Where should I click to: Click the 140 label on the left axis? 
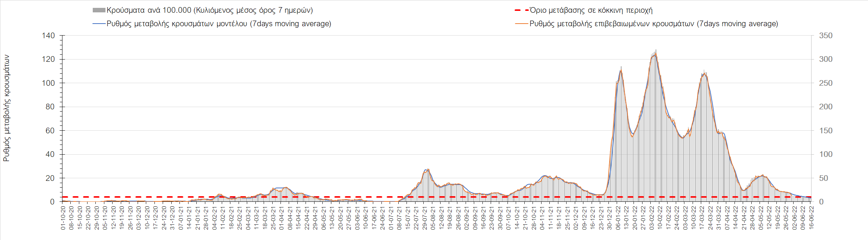tap(48, 36)
